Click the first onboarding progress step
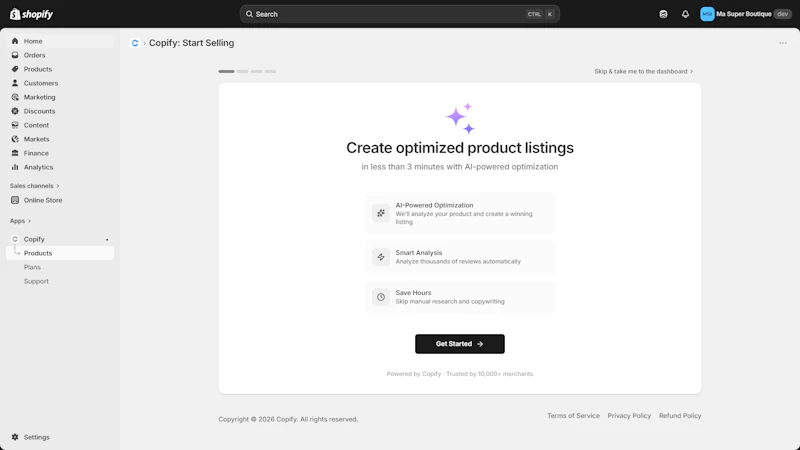The width and height of the screenshot is (800, 450). click(227, 71)
